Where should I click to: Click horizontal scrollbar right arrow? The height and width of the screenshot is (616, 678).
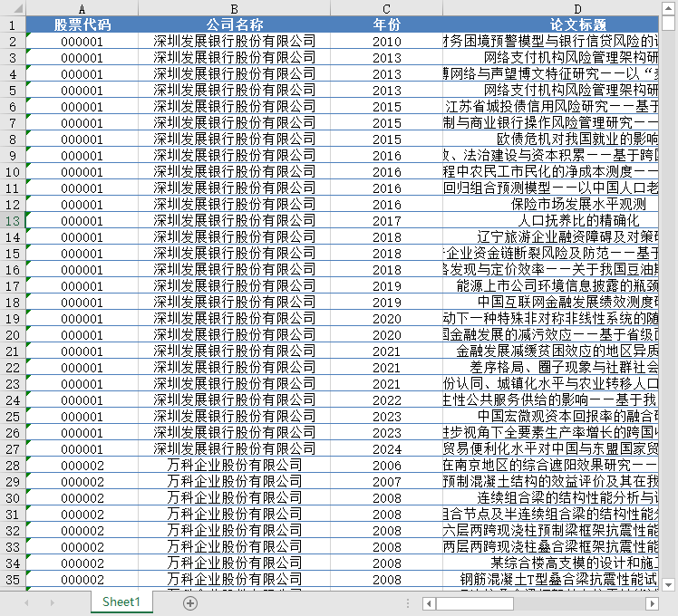tap(652, 603)
